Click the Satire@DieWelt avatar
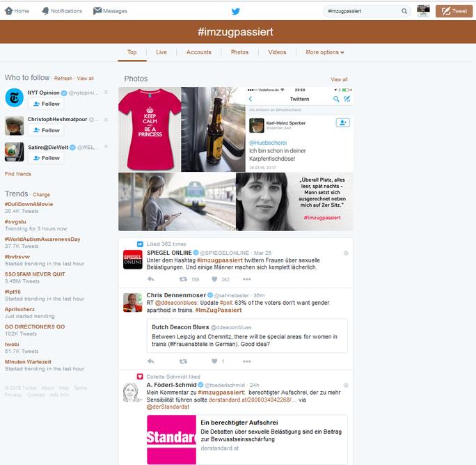This screenshot has height=465, width=476. point(15,152)
